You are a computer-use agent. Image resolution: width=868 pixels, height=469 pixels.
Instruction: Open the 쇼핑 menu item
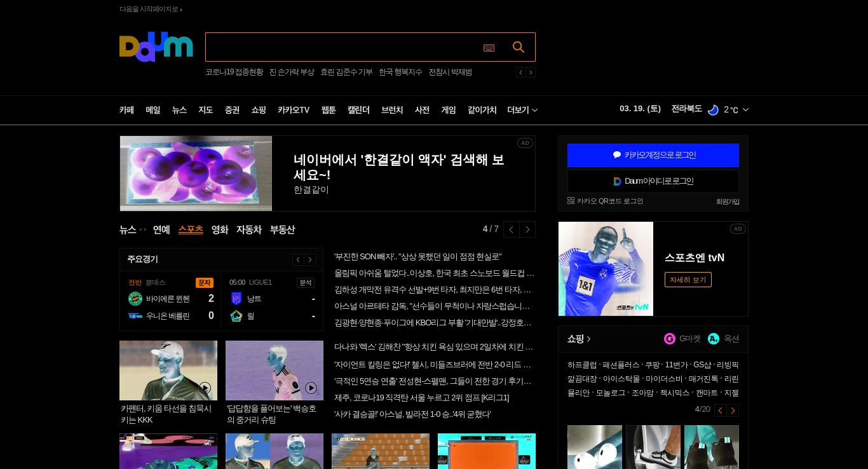click(x=259, y=110)
